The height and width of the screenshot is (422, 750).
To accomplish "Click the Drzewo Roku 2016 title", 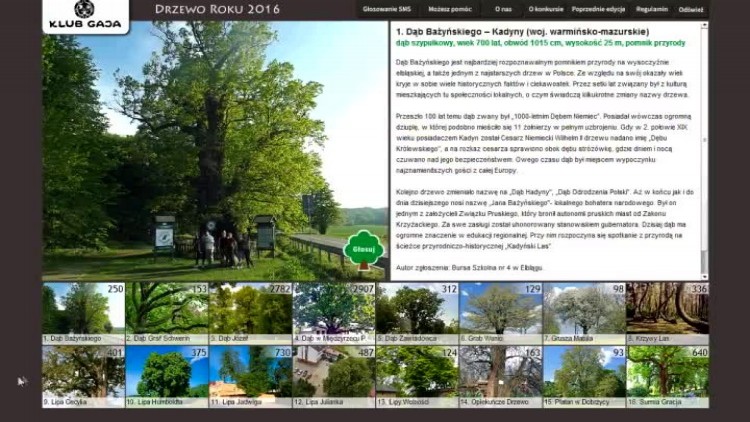I will click(217, 9).
